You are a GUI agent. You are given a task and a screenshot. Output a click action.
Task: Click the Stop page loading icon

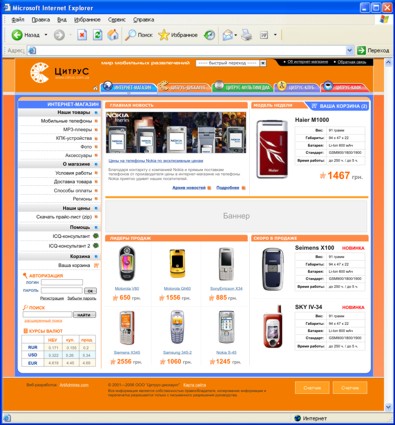pyautogui.click(x=82, y=35)
